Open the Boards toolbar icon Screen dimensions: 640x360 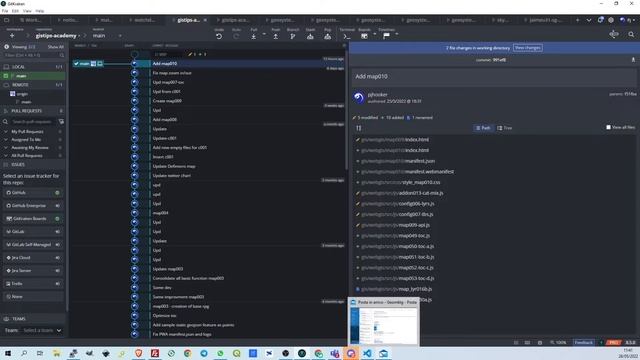(364, 36)
